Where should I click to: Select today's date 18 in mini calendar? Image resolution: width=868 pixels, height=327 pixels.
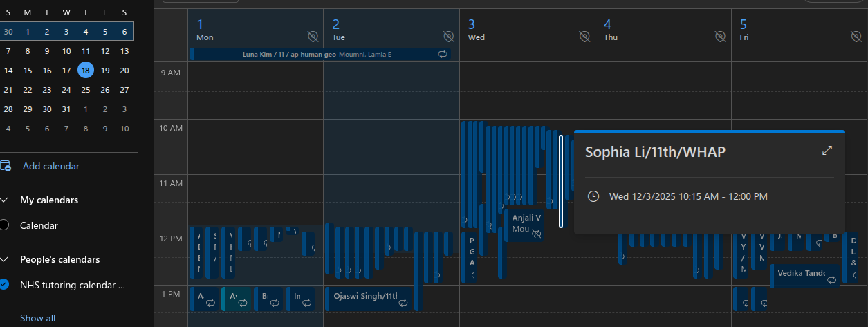pyautogui.click(x=86, y=70)
